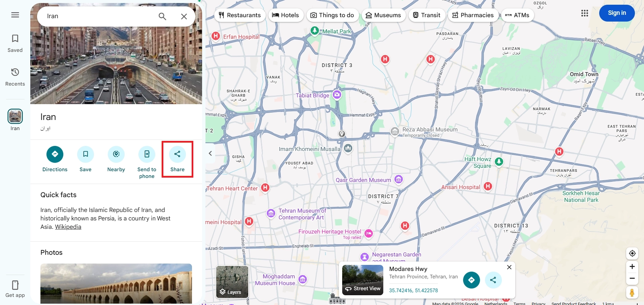Select the Museums chip
Screen dimensions: 644x305
click(x=384, y=15)
